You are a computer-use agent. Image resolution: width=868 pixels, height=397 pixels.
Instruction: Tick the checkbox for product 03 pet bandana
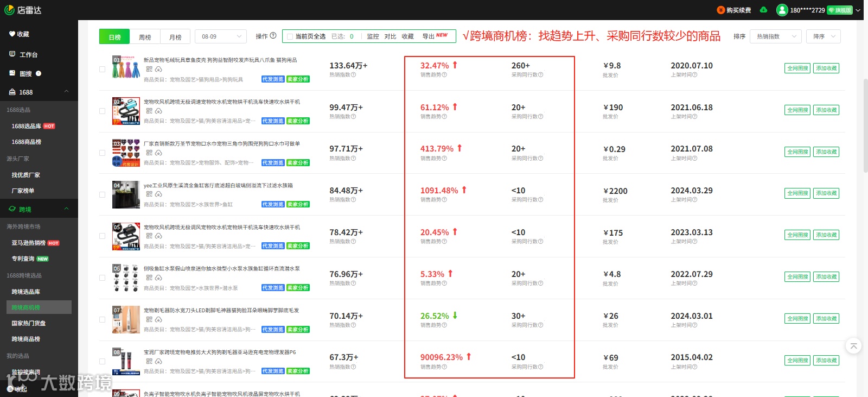coord(102,153)
